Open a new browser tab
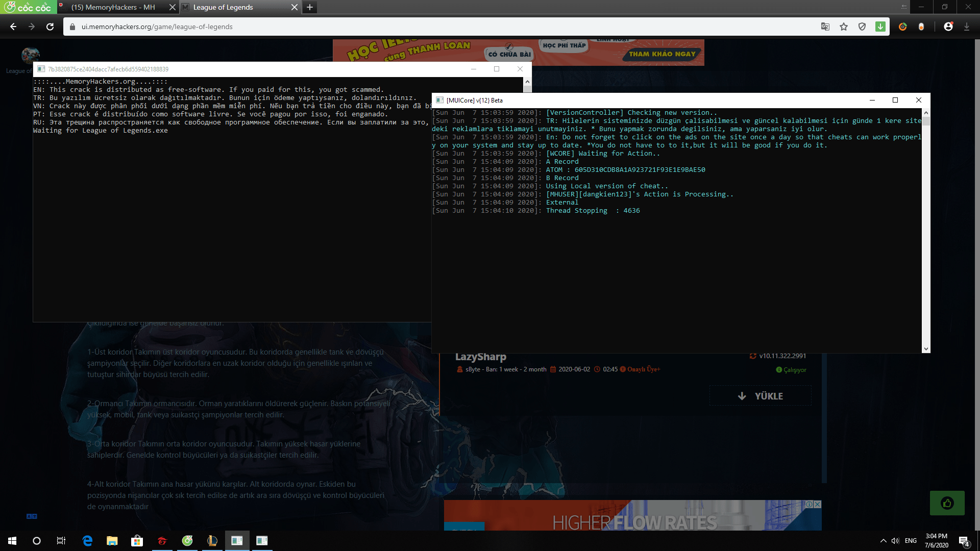 point(310,7)
